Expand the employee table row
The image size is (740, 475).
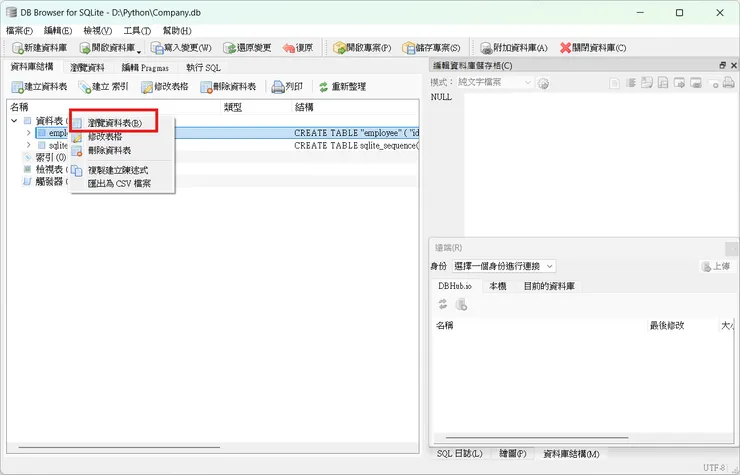[x=28, y=133]
